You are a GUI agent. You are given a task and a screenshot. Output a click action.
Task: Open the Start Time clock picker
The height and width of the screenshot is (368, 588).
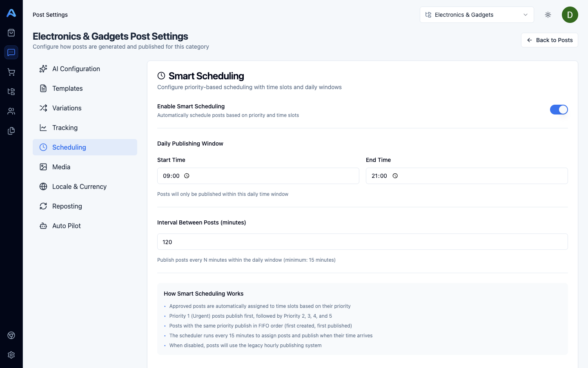(x=187, y=176)
